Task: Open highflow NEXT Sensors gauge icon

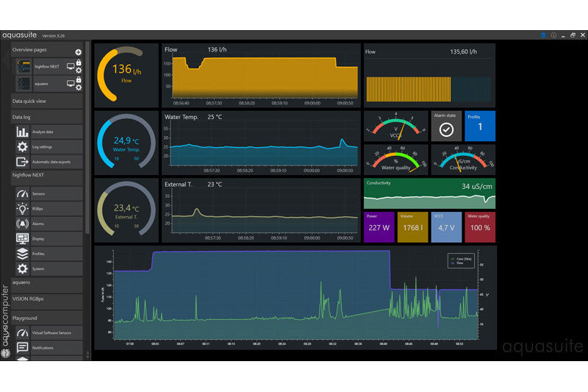Action: click(x=22, y=193)
